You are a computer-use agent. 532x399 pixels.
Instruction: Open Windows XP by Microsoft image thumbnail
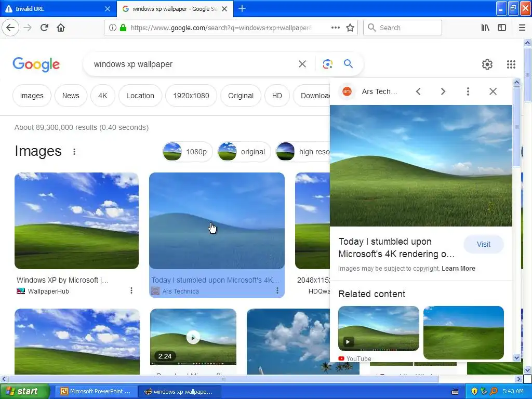(x=77, y=221)
